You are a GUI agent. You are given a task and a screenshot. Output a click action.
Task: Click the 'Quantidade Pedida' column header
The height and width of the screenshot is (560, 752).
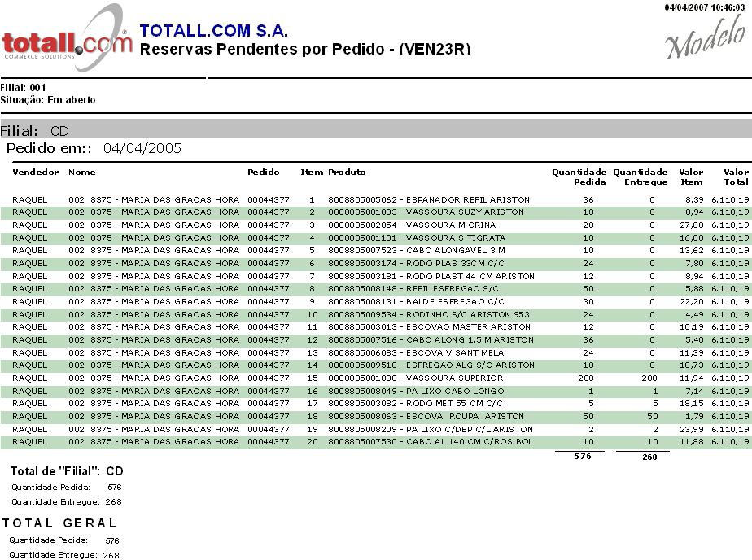coord(579,177)
